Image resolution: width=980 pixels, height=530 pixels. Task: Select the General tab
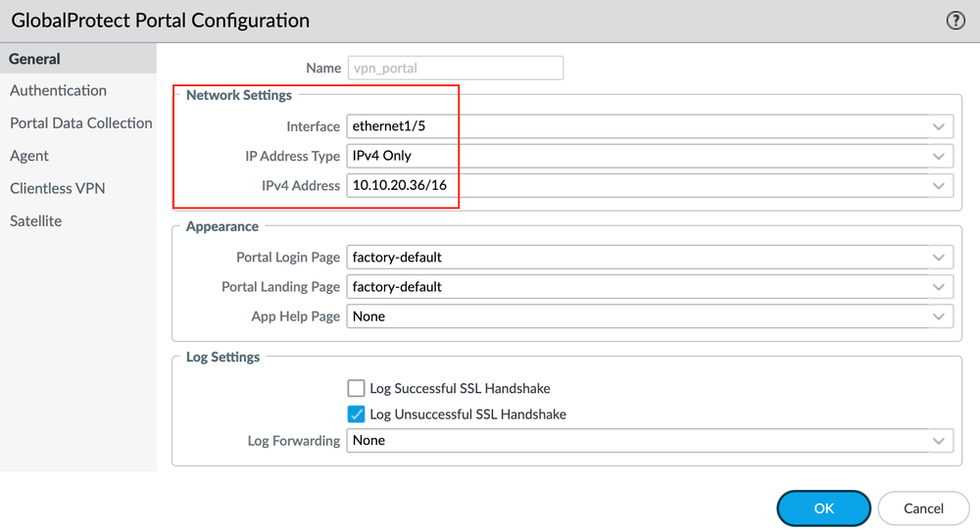(35, 59)
